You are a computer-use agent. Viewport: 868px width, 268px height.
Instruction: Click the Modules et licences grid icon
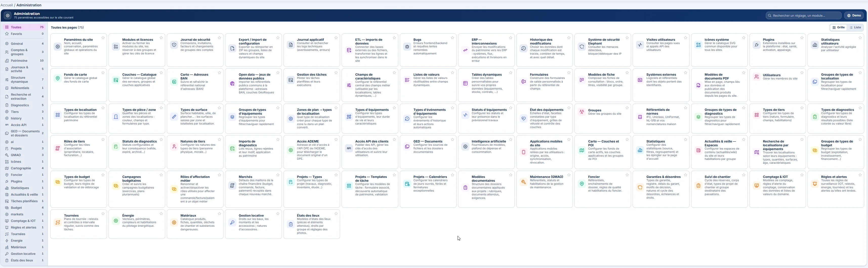coord(116,47)
